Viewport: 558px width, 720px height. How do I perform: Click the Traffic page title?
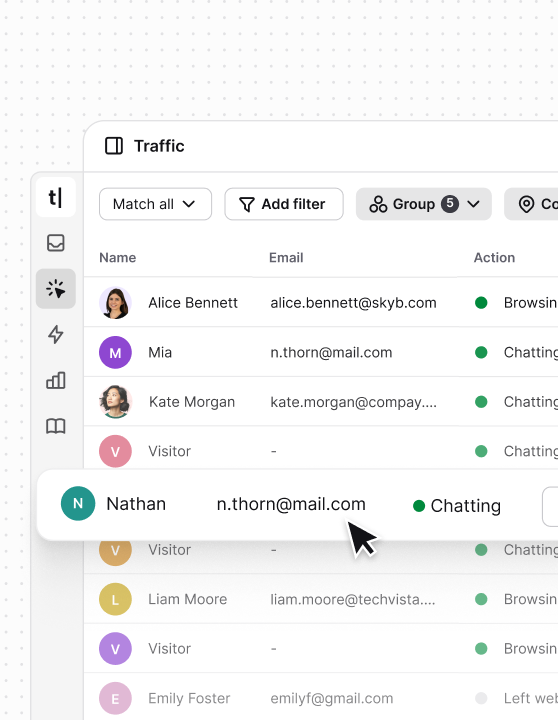(x=159, y=146)
